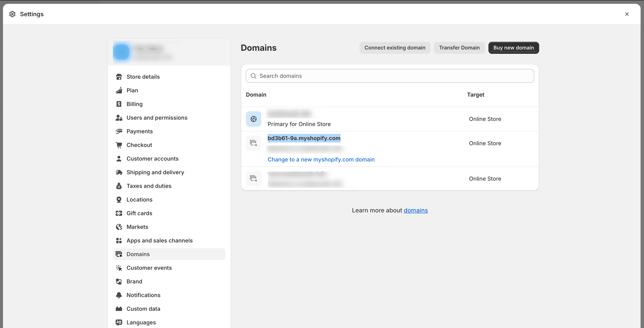Click the Gift cards icon
The width and height of the screenshot is (644, 328).
click(119, 213)
